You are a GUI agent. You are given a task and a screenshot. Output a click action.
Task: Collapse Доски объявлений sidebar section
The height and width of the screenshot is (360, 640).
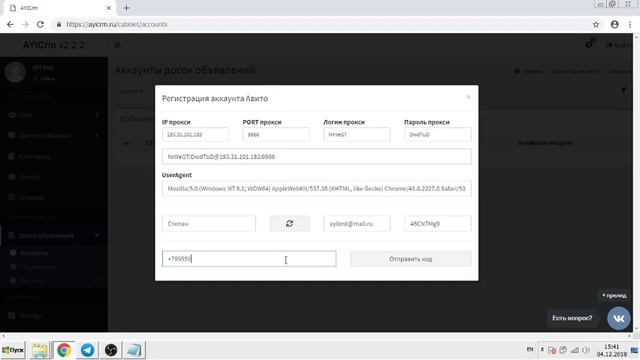pos(53,236)
